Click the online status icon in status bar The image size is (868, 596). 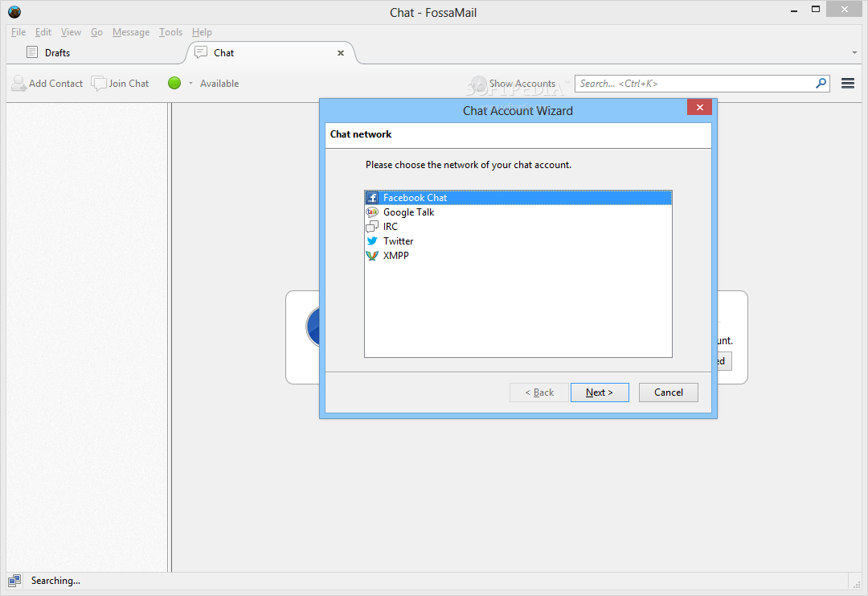pos(14,581)
